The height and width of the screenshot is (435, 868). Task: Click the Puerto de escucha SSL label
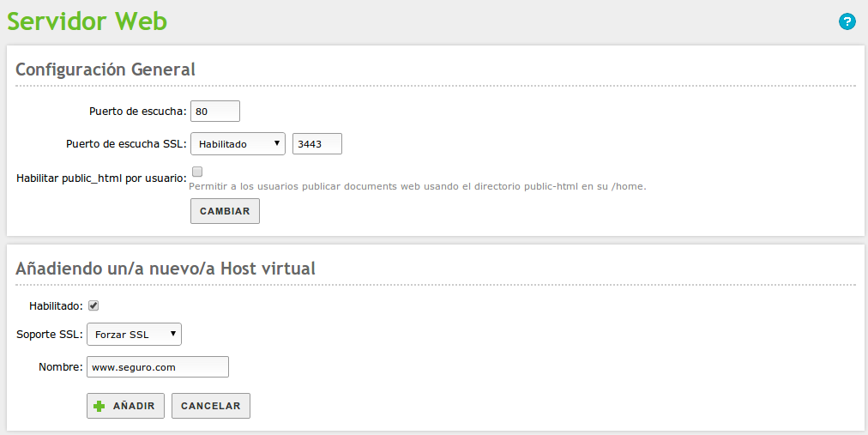(x=126, y=144)
